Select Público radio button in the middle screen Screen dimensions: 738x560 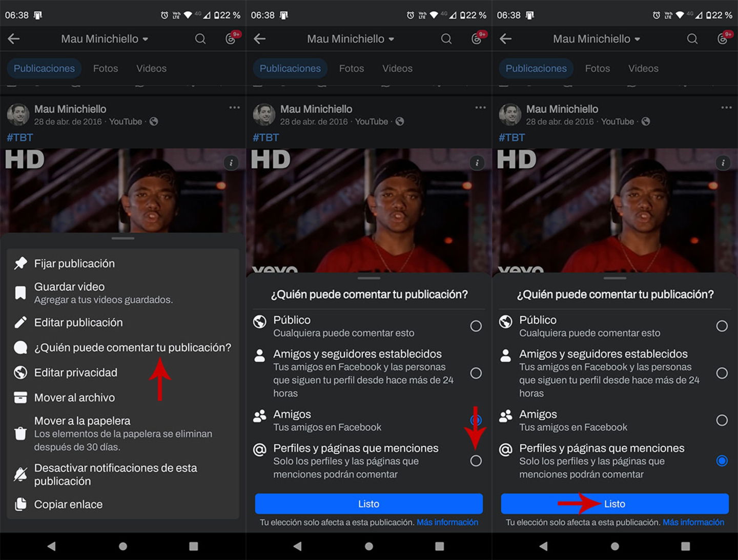[x=476, y=326]
